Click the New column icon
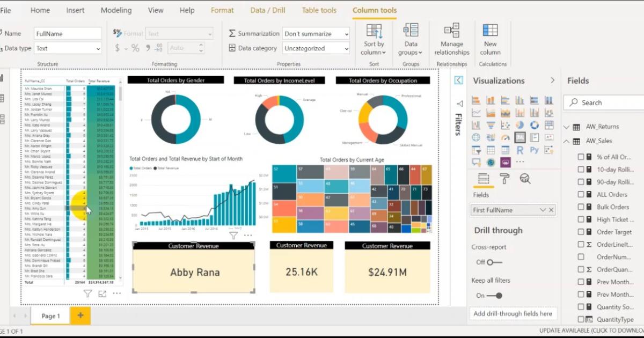This screenshot has width=644, height=338. (490, 31)
